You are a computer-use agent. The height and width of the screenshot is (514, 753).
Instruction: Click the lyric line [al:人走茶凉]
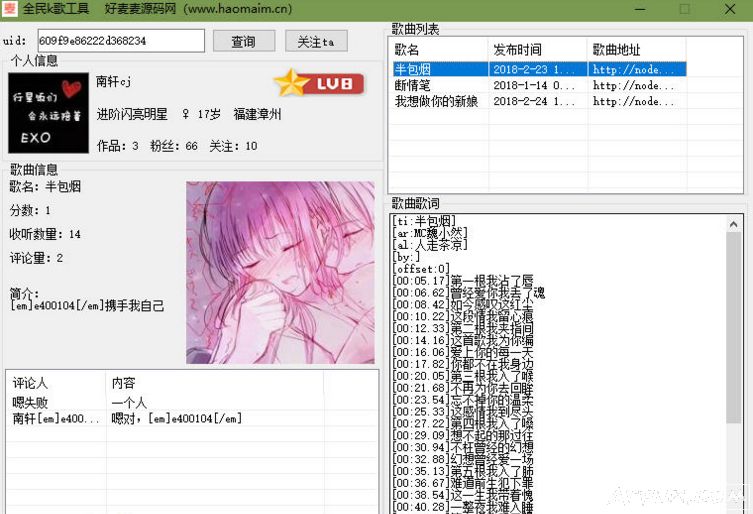pos(430,245)
